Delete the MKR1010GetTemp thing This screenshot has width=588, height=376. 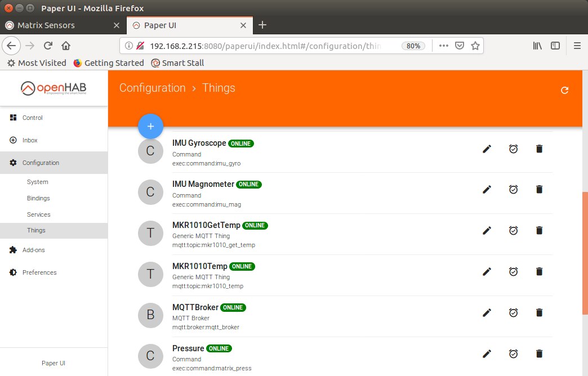pyautogui.click(x=539, y=230)
